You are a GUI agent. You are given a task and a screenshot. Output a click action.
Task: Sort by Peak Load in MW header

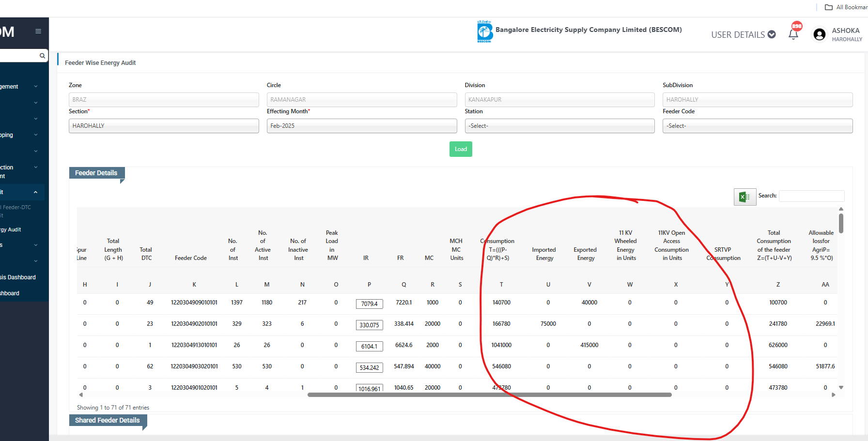point(332,245)
